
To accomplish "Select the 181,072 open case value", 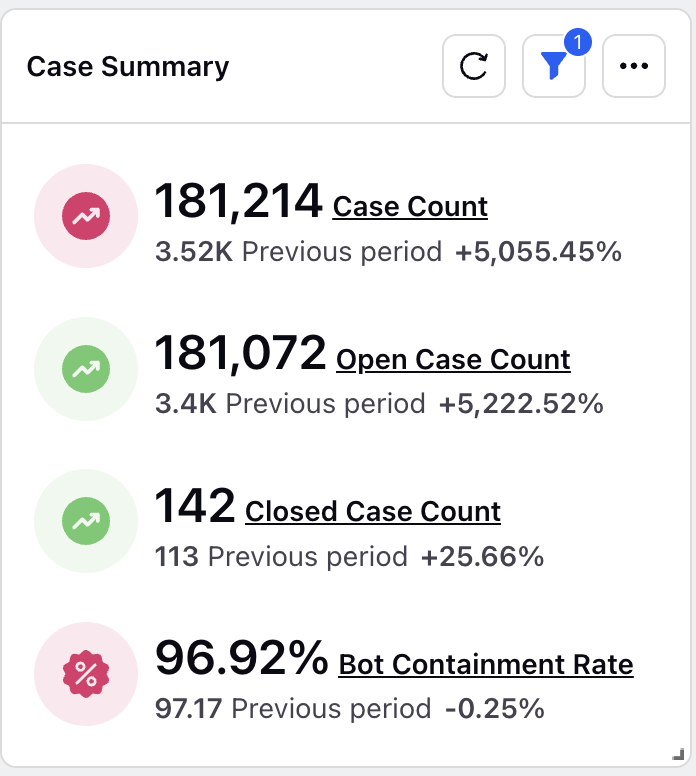I will pyautogui.click(x=241, y=353).
